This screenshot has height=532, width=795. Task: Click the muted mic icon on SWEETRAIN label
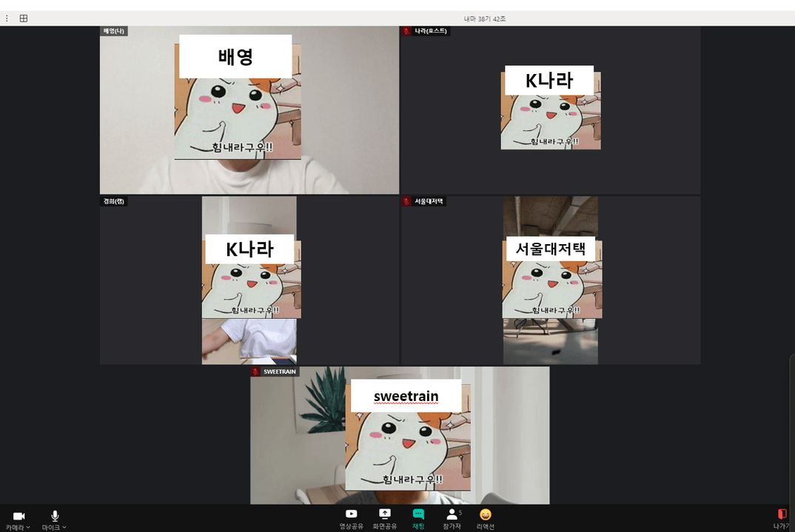pos(255,371)
